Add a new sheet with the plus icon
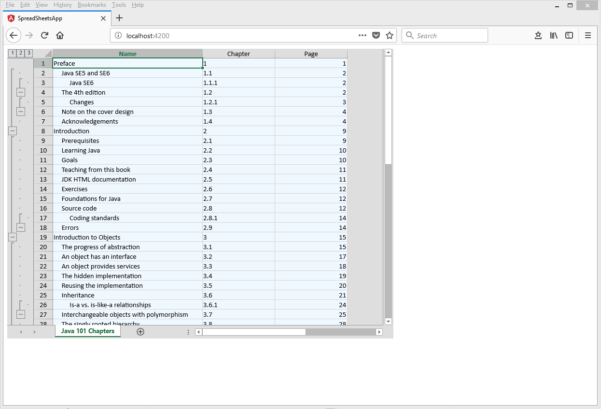 (x=140, y=331)
